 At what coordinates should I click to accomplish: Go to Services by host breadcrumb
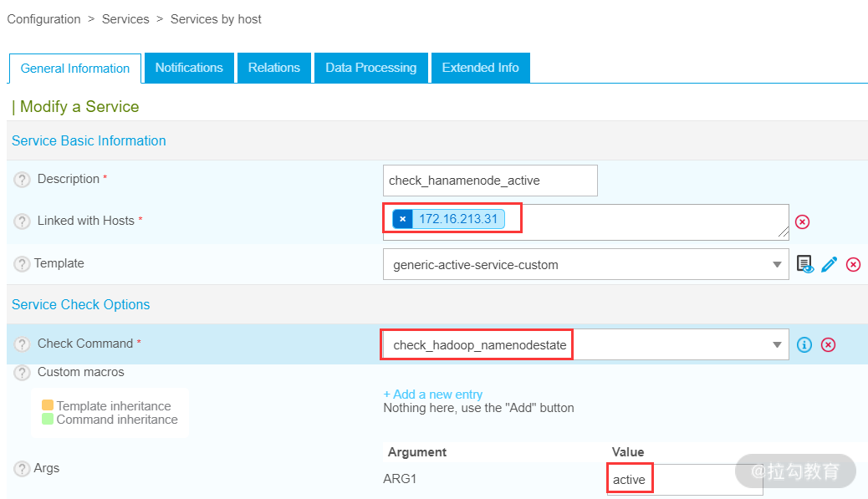click(216, 19)
